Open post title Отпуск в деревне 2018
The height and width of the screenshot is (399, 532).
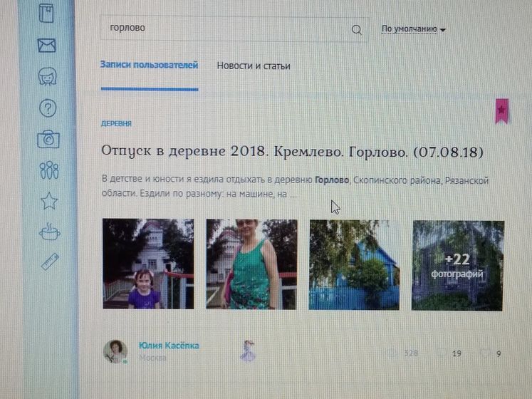coord(292,152)
